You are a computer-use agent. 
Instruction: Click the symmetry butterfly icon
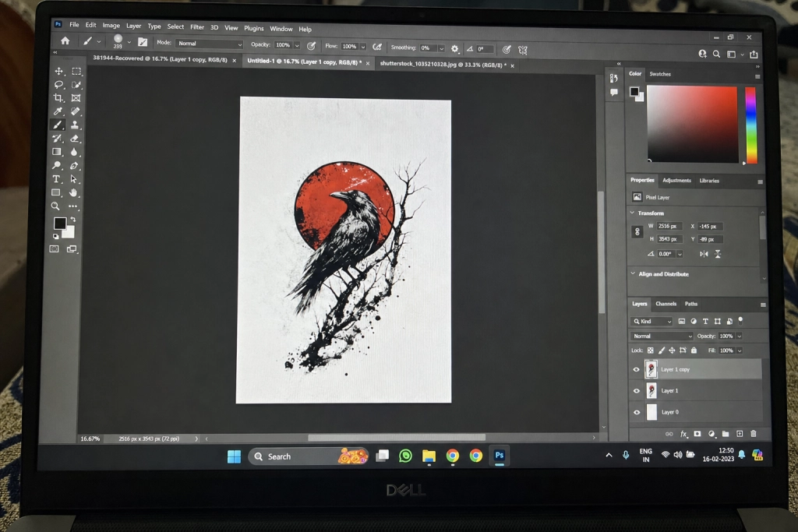coord(522,50)
